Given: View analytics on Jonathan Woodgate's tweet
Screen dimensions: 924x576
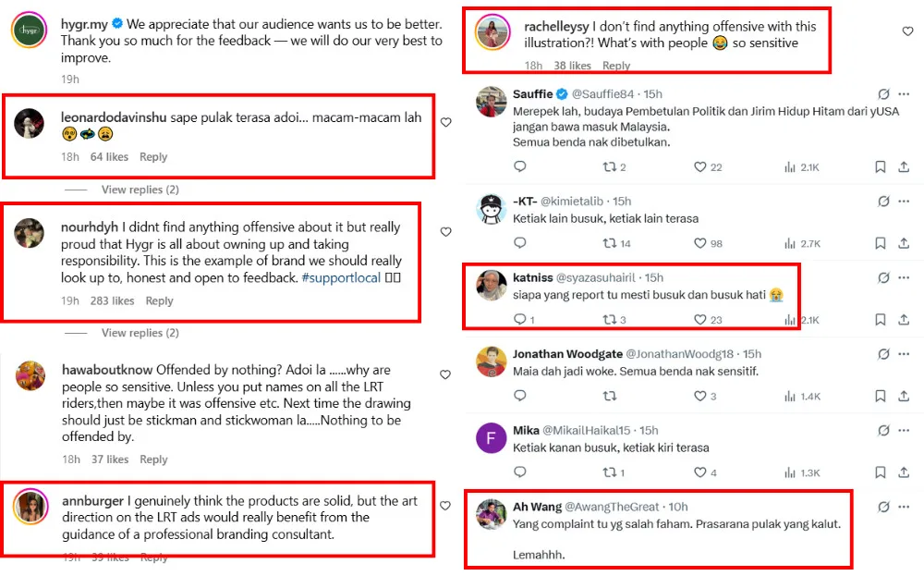Looking at the screenshot, I should (x=790, y=397).
